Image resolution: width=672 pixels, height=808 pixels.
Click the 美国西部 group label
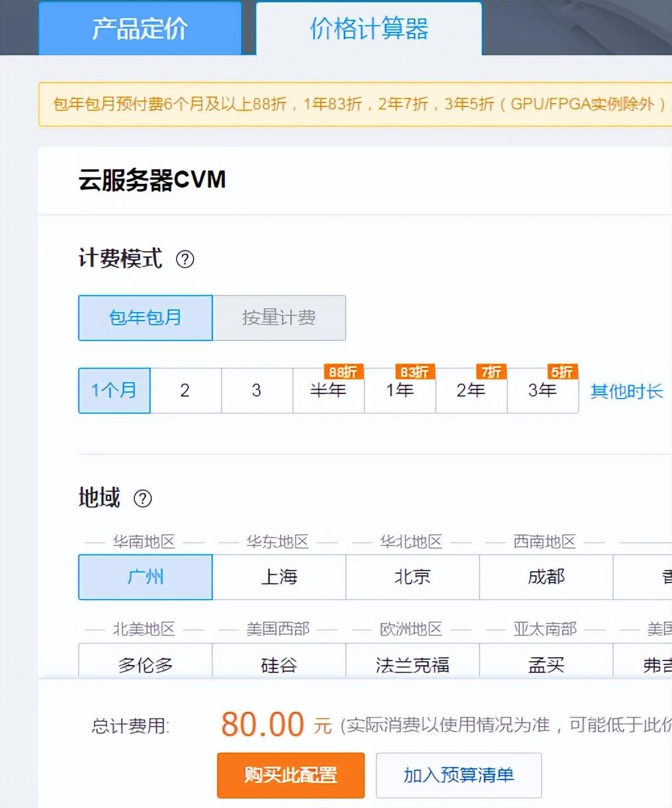click(x=278, y=629)
